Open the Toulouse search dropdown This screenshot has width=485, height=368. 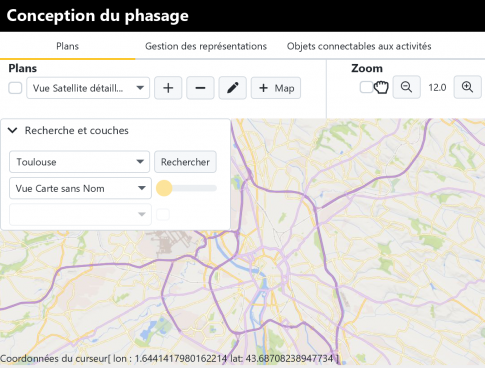click(x=79, y=162)
